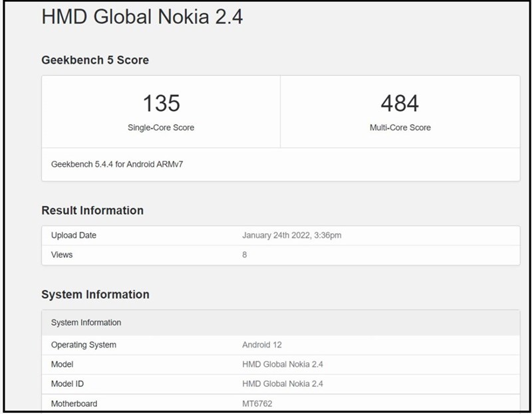Select the bold System Information section heading
Screen dimensions: 532x414
point(95,294)
